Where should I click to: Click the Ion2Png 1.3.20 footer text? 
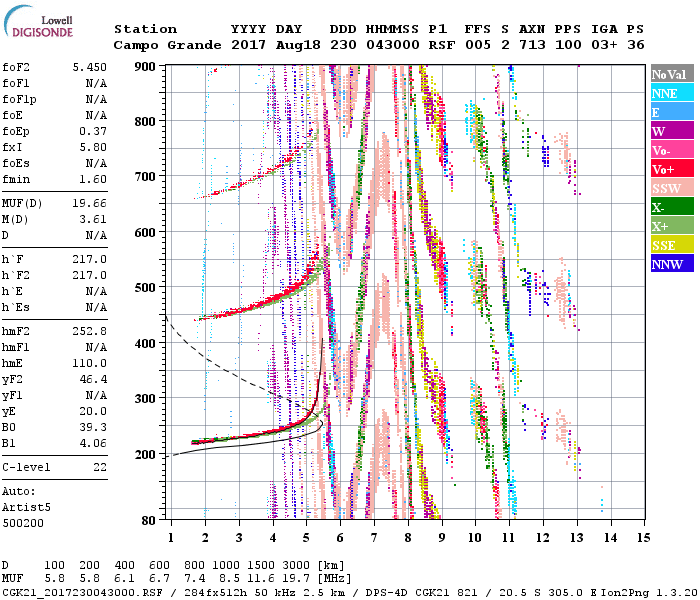[649, 592]
